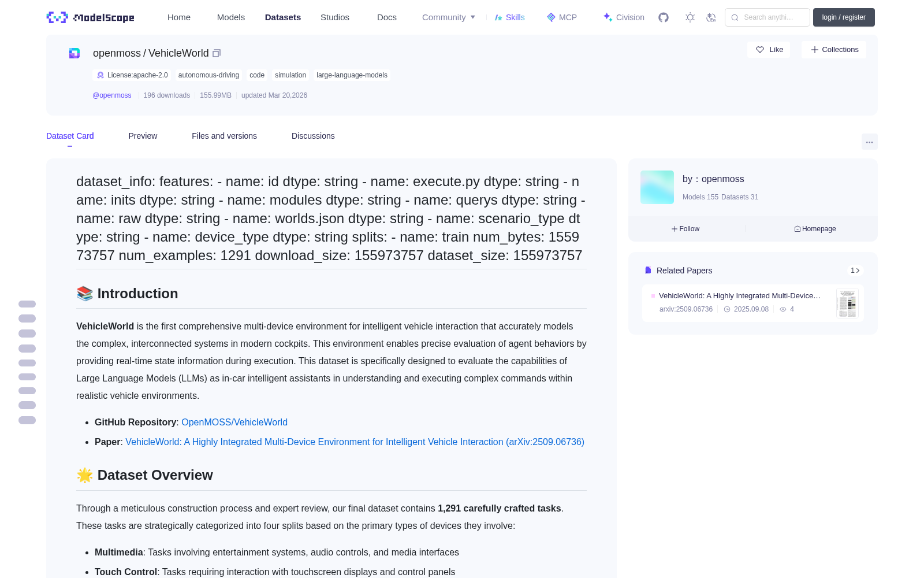Open the Community dropdown menu
This screenshot has width=924, height=578.
[449, 17]
